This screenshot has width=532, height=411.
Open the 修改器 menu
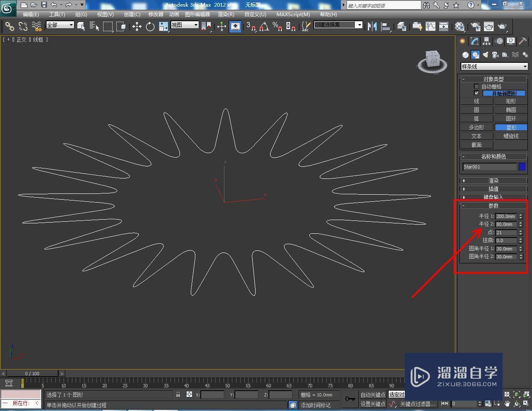156,14
